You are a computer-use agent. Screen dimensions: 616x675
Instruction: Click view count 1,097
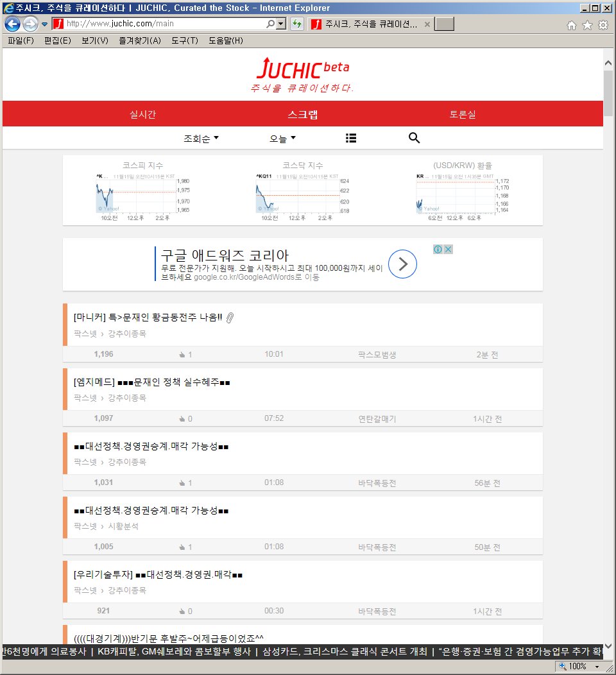pos(104,418)
